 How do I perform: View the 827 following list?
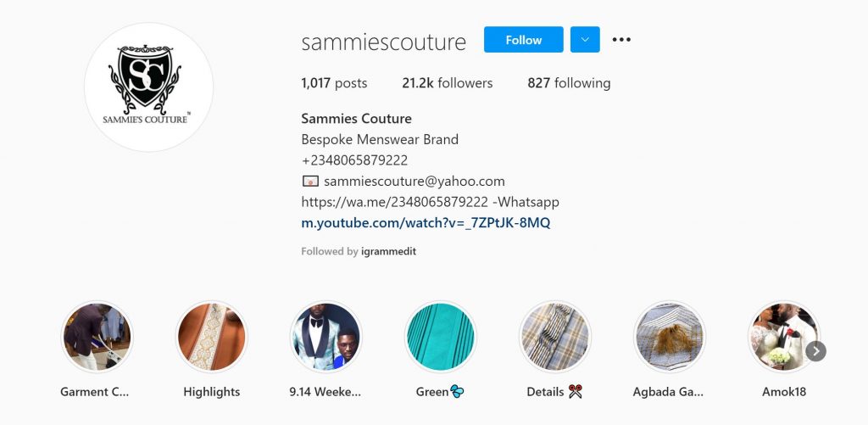pos(569,83)
